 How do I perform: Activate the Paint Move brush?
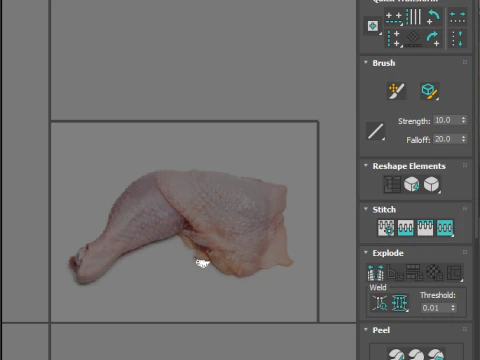coord(396,91)
